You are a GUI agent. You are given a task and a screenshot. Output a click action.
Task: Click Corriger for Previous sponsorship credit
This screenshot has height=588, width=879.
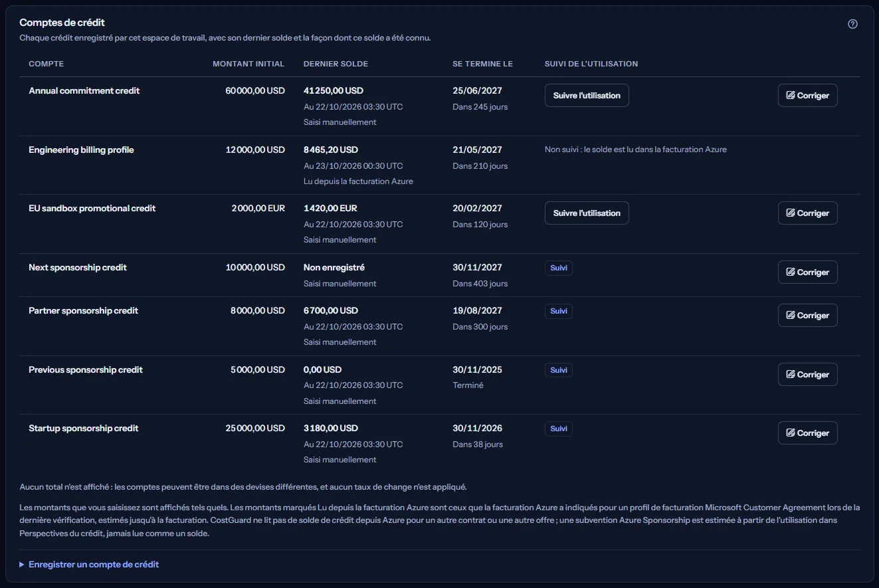point(808,374)
